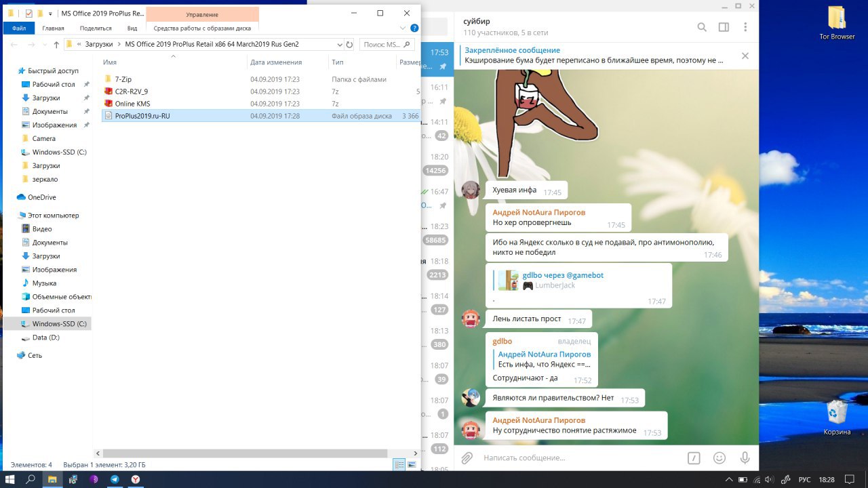Sort files by Имя column
The height and width of the screenshot is (488, 868).
109,62
